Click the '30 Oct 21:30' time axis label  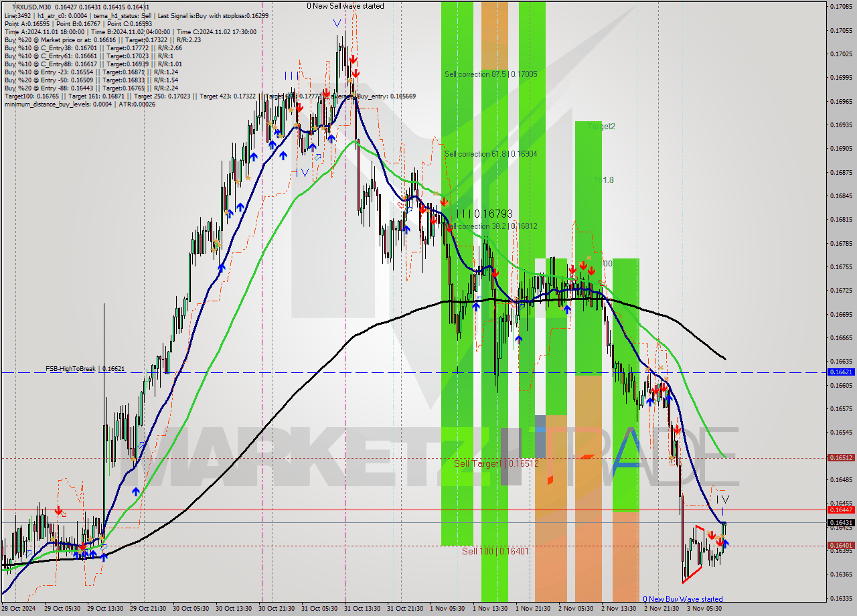[x=277, y=609]
